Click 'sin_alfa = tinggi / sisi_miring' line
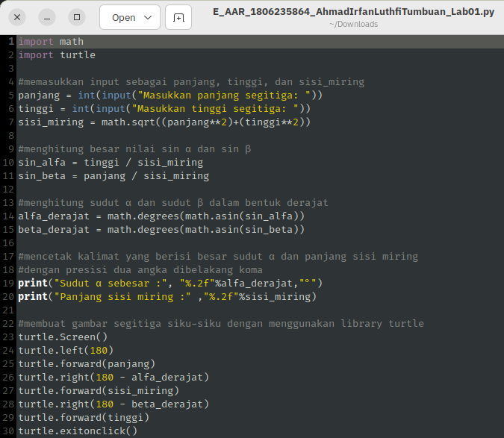 (x=111, y=163)
